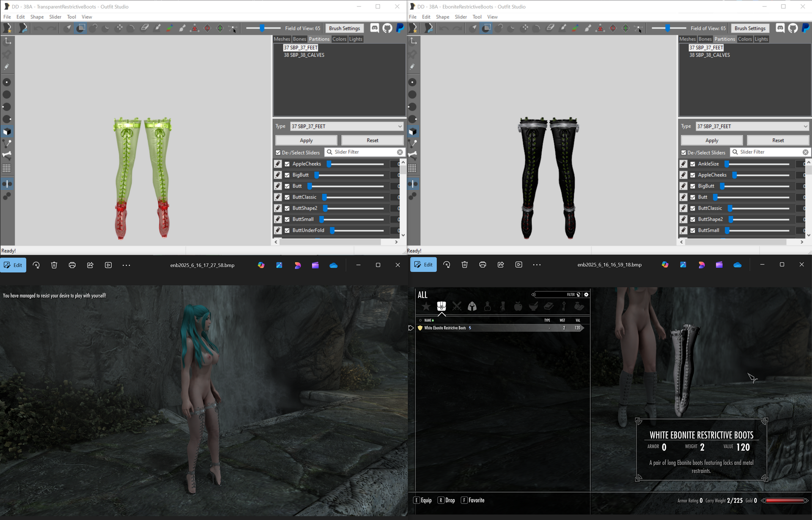Switch to Lights tab in EboniteRestrictiveBoots window

tap(761, 39)
